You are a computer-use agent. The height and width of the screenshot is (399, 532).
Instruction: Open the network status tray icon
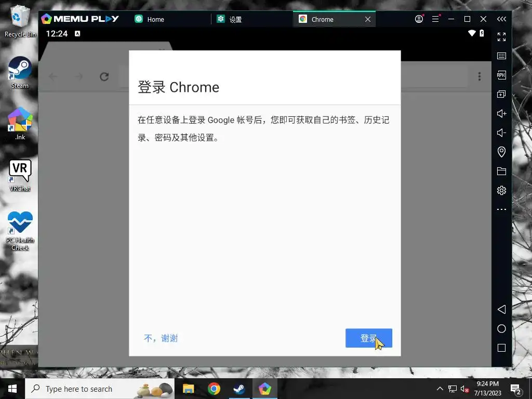[x=453, y=389]
